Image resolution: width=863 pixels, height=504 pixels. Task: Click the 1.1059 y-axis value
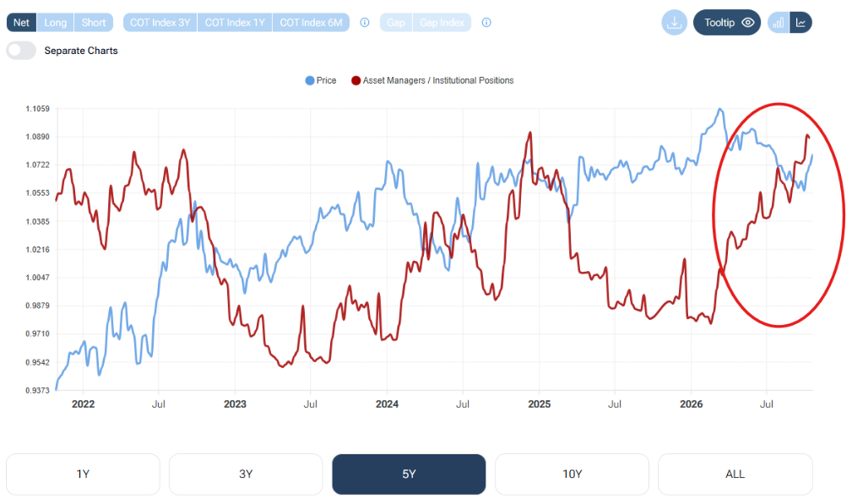click(37, 108)
